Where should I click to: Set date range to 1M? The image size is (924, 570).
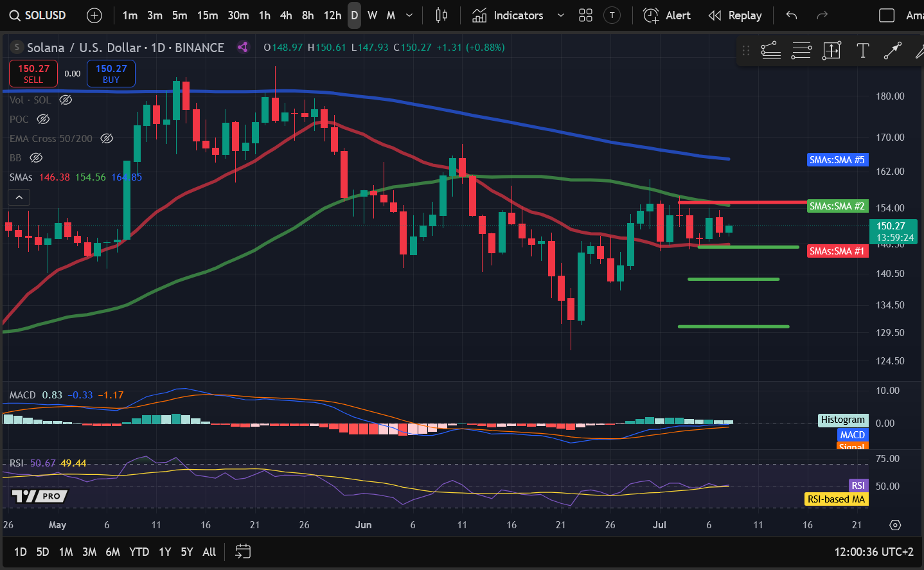coord(66,551)
